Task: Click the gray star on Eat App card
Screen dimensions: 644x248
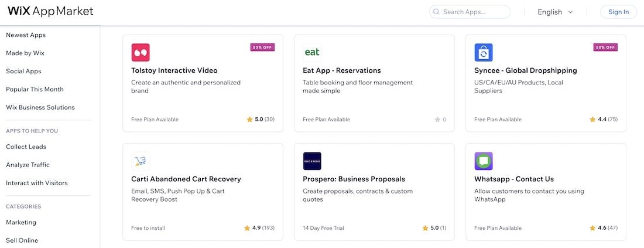Action: point(437,120)
